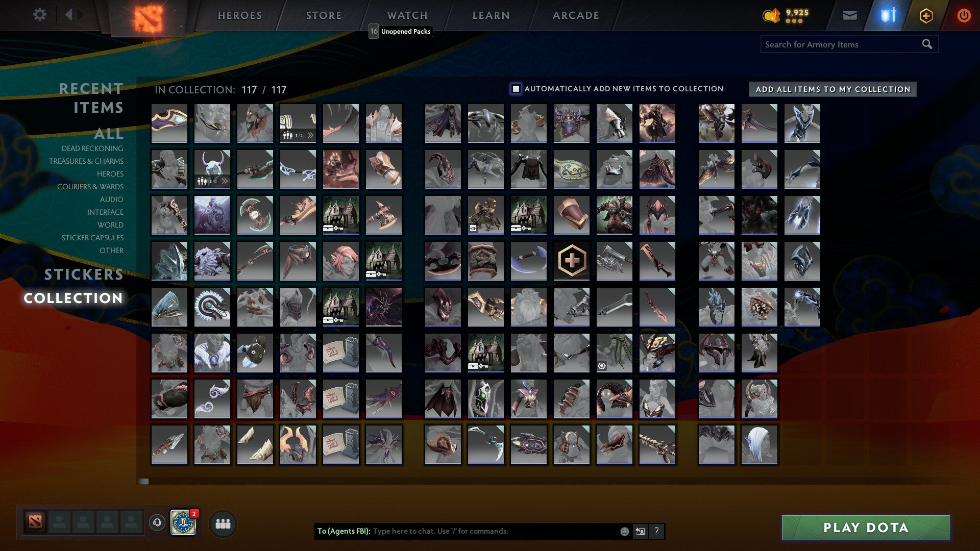The width and height of the screenshot is (980, 551).
Task: Open the Arcade tab
Action: tap(576, 15)
